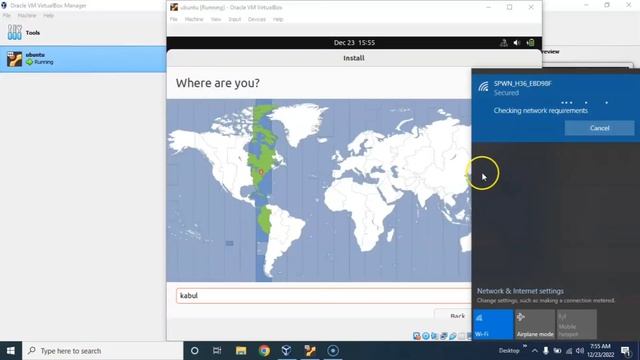This screenshot has height=360, width=640.
Task: Click the Desktop toolbar in taskbar
Action: 509,351
